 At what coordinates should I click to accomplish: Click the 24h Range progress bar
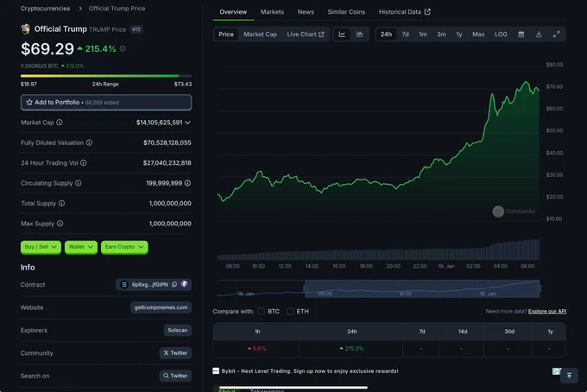(x=106, y=76)
